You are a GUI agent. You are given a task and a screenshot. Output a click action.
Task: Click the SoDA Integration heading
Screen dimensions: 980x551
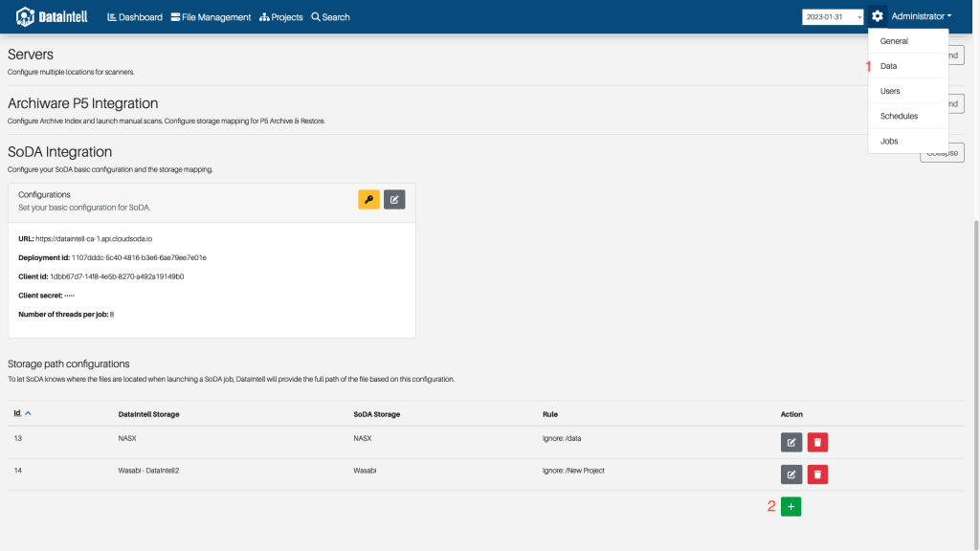(59, 152)
